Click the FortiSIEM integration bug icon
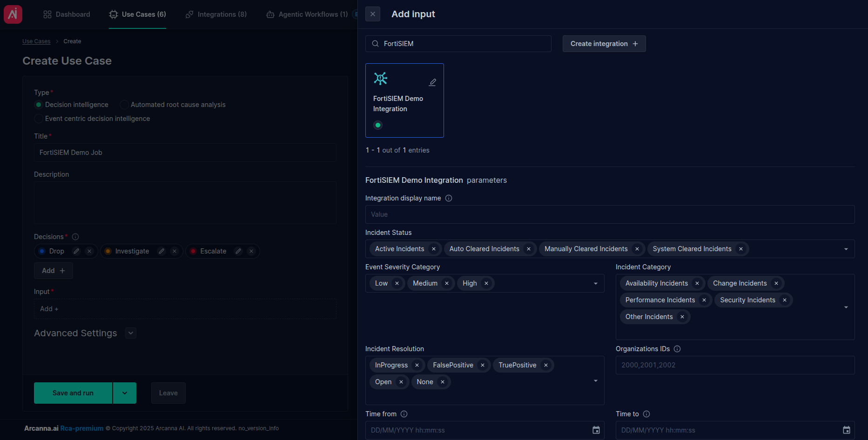 coord(381,78)
